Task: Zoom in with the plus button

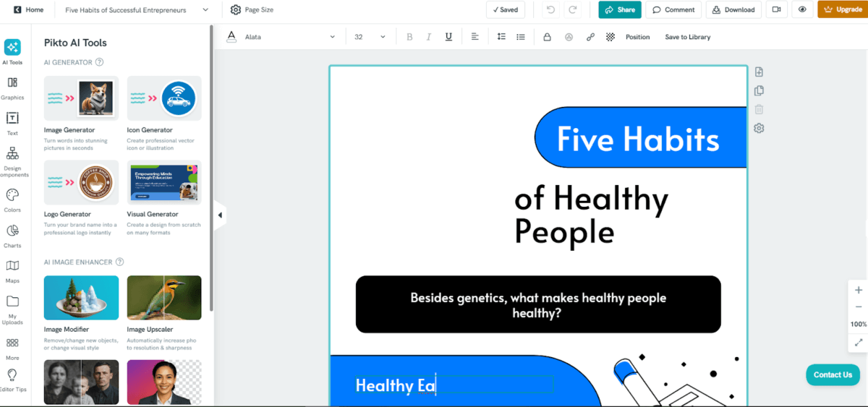Action: 859,290
